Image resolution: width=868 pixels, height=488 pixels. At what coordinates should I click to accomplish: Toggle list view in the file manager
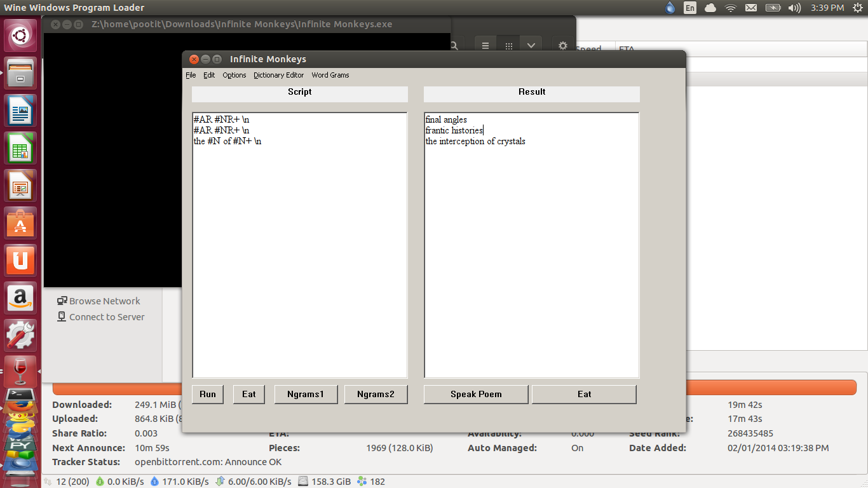[485, 45]
